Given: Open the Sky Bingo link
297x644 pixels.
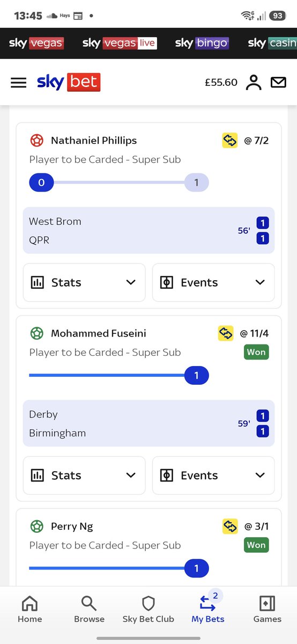Looking at the screenshot, I should pyautogui.click(x=202, y=43).
